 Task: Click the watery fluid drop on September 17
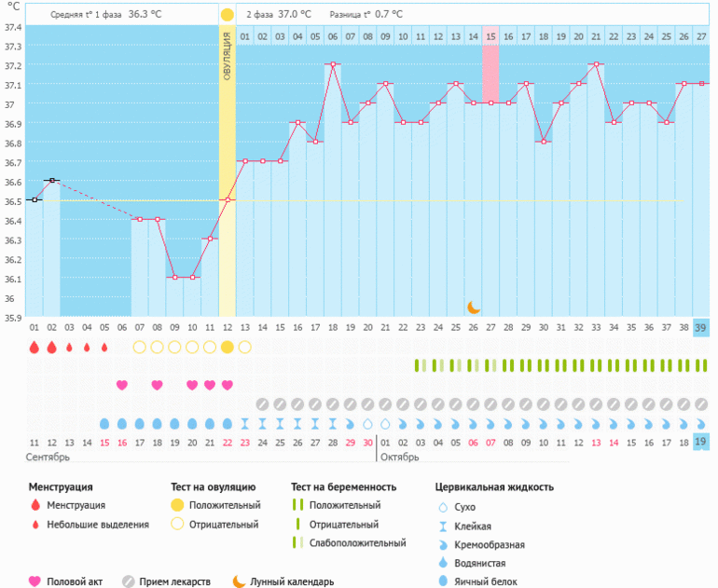139,423
